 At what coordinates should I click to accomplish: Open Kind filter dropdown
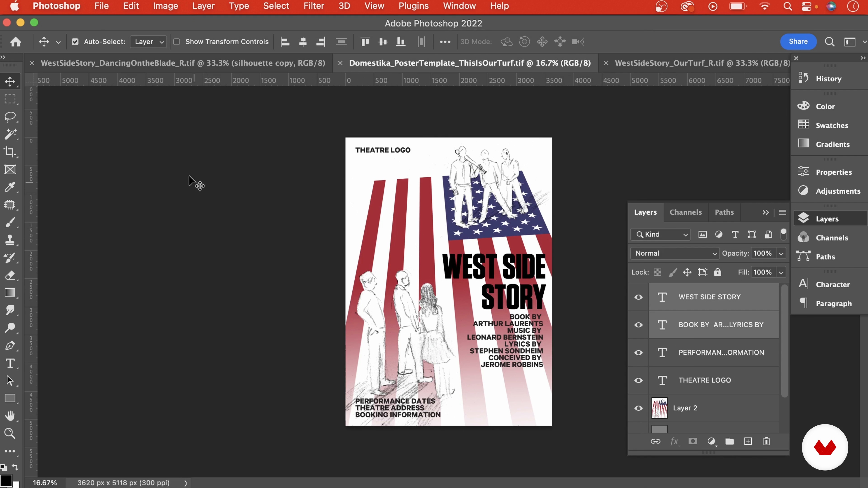coord(660,235)
